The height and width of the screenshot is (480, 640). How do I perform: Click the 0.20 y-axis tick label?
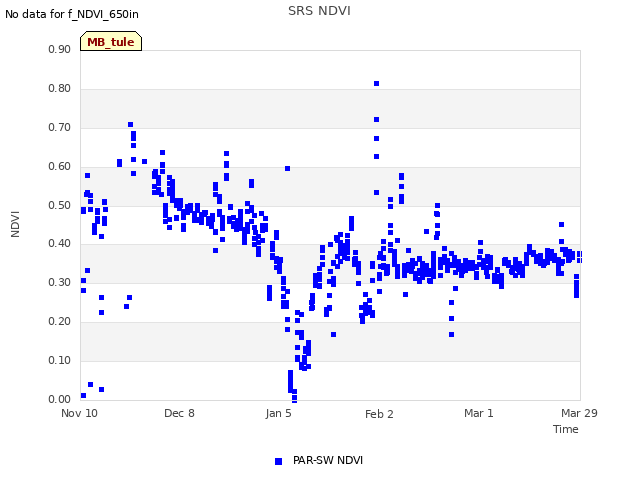pyautogui.click(x=60, y=321)
